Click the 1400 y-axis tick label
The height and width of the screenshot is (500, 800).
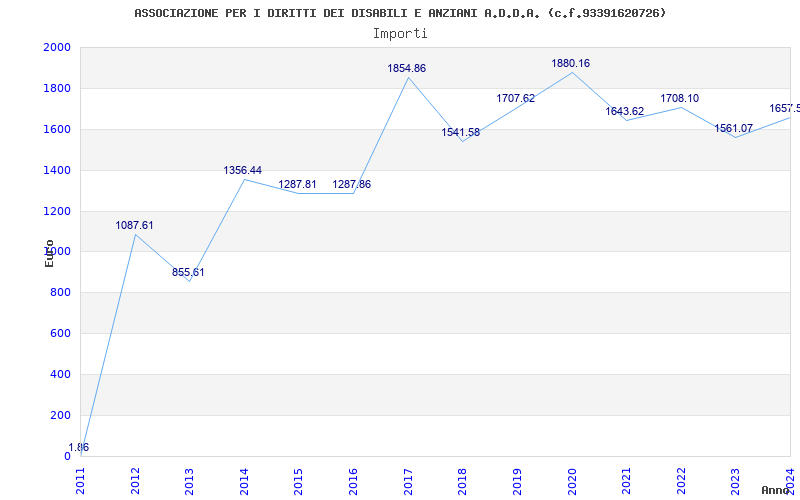click(x=57, y=170)
